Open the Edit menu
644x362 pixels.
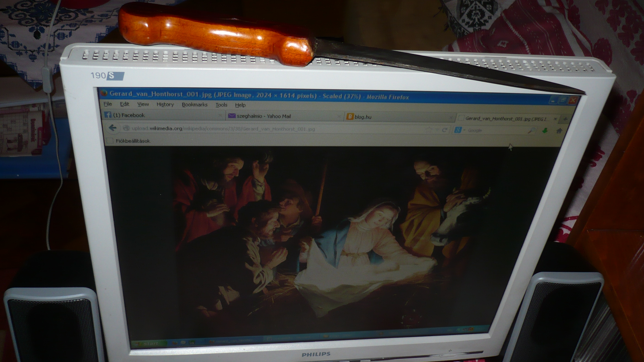124,104
